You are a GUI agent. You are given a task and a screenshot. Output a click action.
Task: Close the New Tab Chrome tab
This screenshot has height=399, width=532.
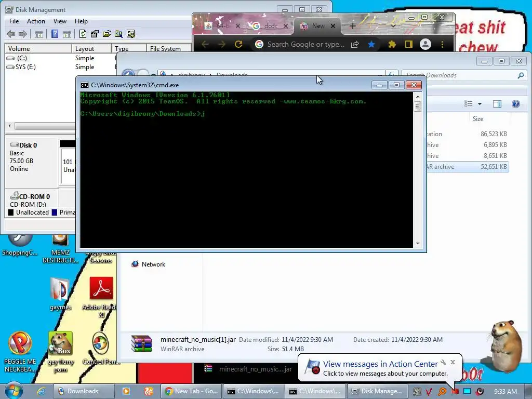click(333, 26)
